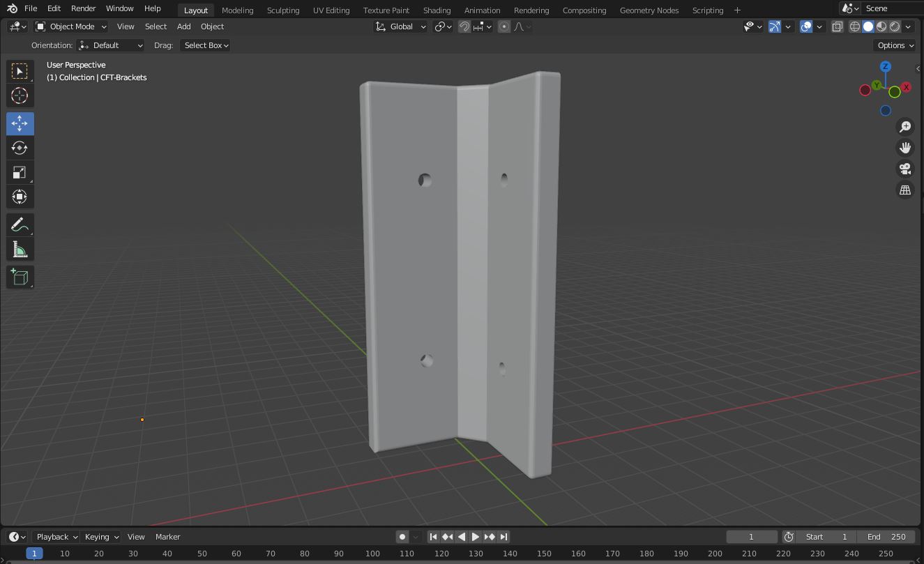The image size is (924, 564).
Task: Activate the Cursor tool
Action: (x=20, y=96)
